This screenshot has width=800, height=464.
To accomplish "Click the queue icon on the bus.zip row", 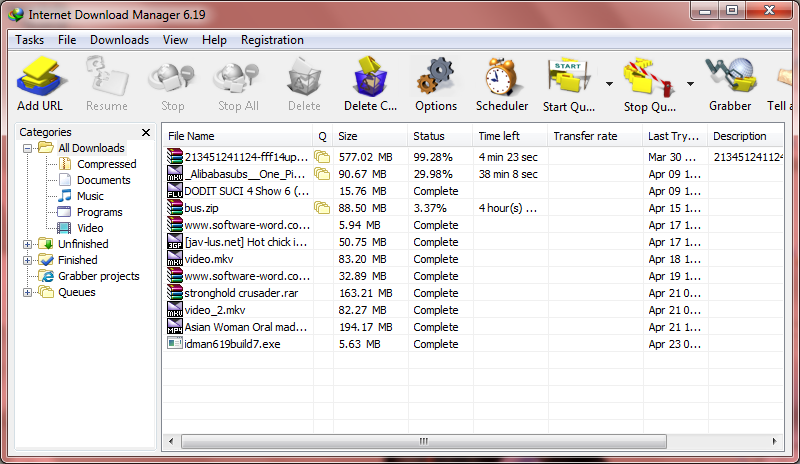I will [322, 208].
